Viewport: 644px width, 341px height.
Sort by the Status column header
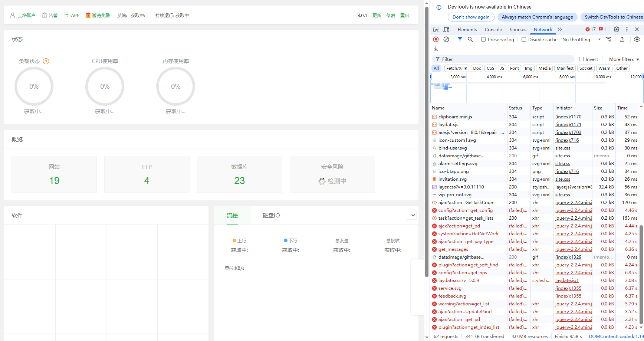click(x=519, y=108)
